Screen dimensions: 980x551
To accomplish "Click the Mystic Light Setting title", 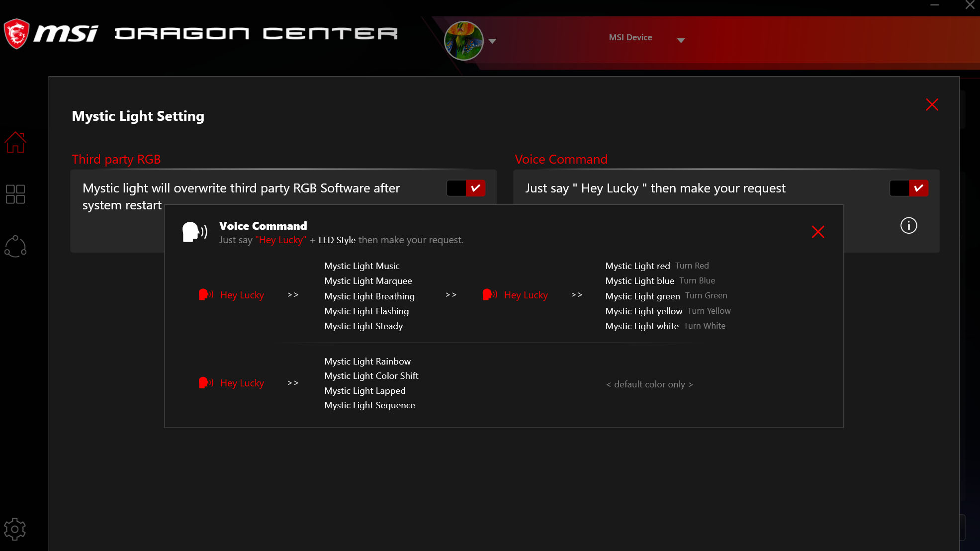I will (138, 116).
